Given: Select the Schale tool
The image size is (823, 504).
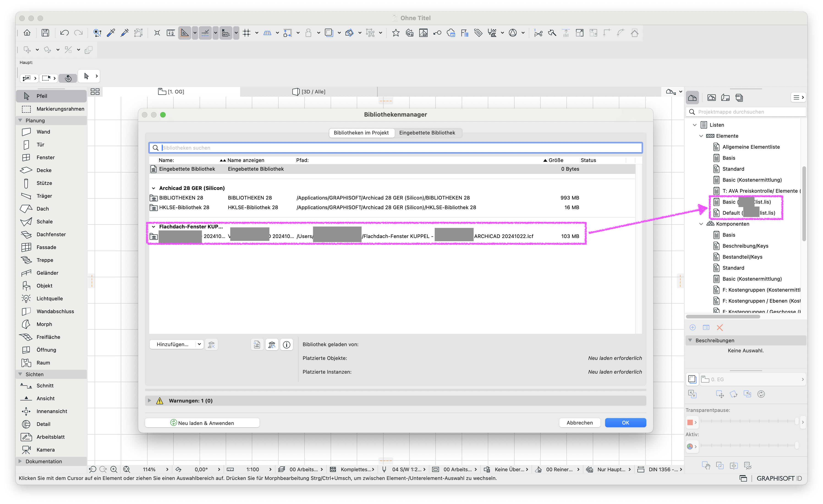Looking at the screenshot, I should (x=51, y=222).
